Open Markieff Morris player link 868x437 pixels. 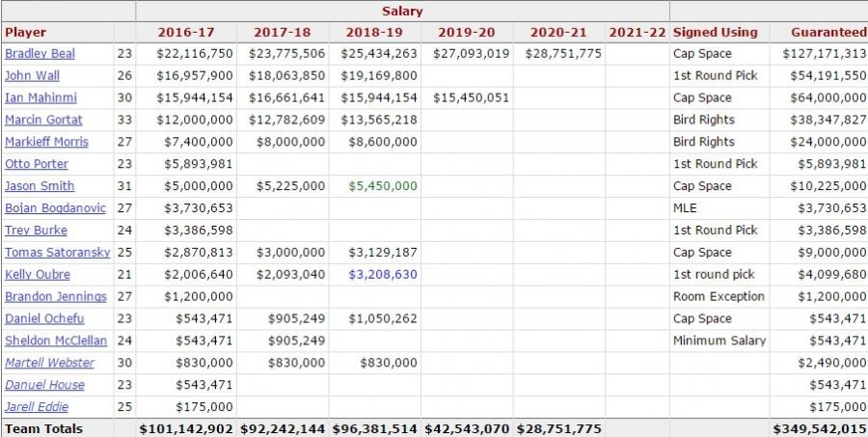pyautogui.click(x=46, y=143)
